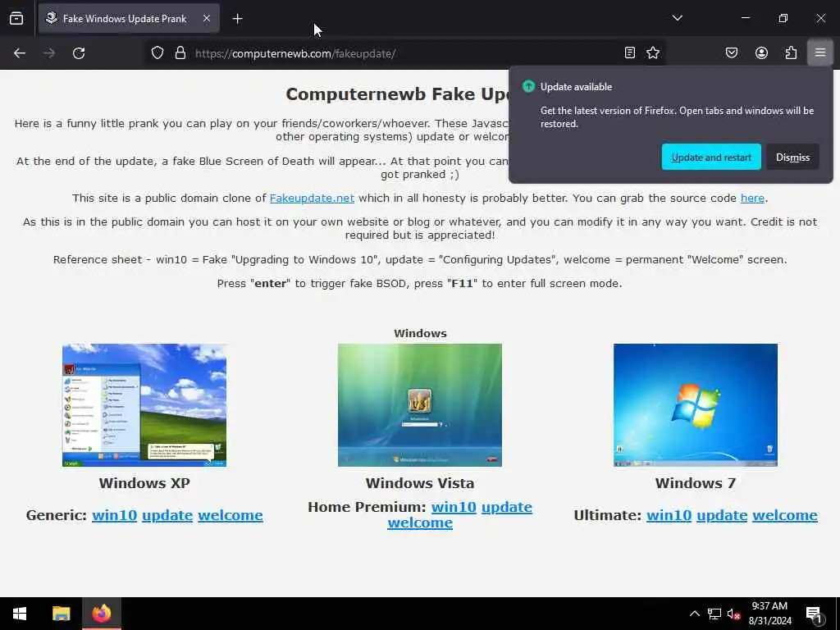This screenshot has width=840, height=630.
Task: Expand the list all tabs dropdown
Action: click(x=677, y=18)
